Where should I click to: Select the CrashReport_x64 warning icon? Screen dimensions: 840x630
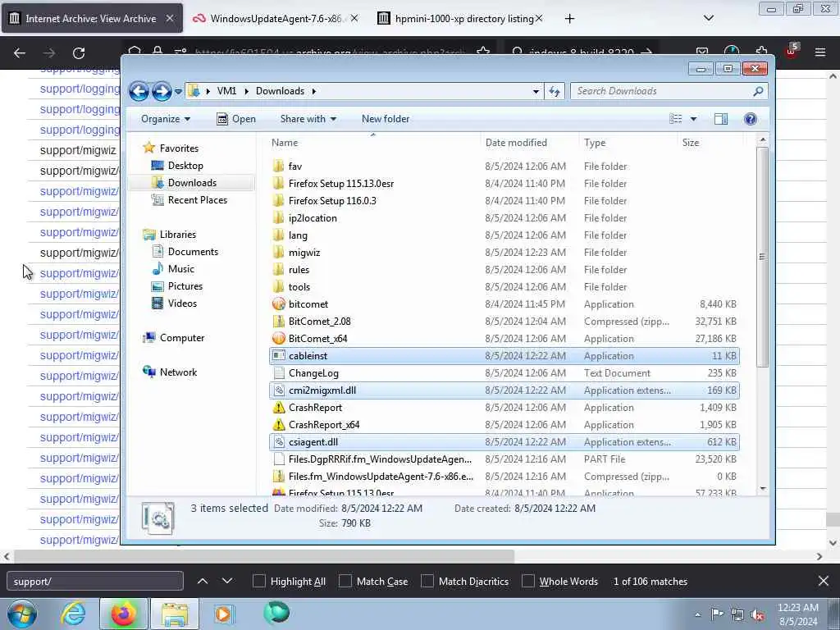[279, 425]
